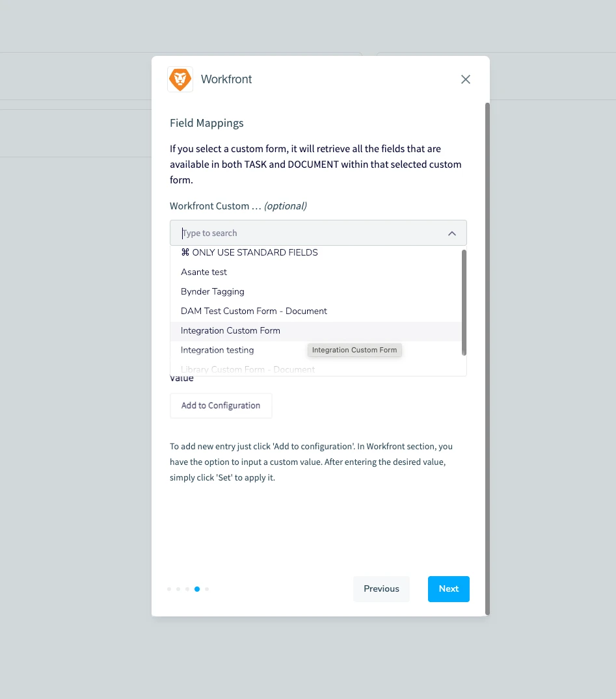This screenshot has width=616, height=699.
Task: Close the Workfront dialog with the X
Action: coord(466,79)
